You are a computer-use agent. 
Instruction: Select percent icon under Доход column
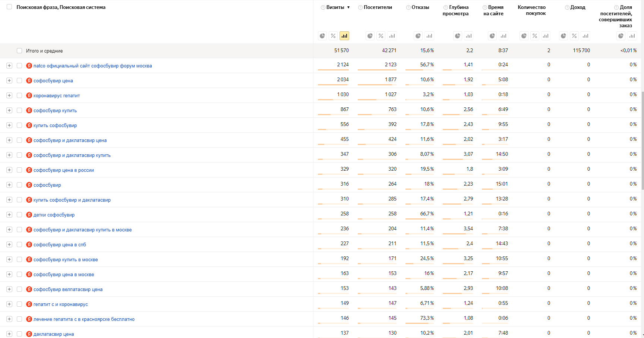[x=574, y=36]
